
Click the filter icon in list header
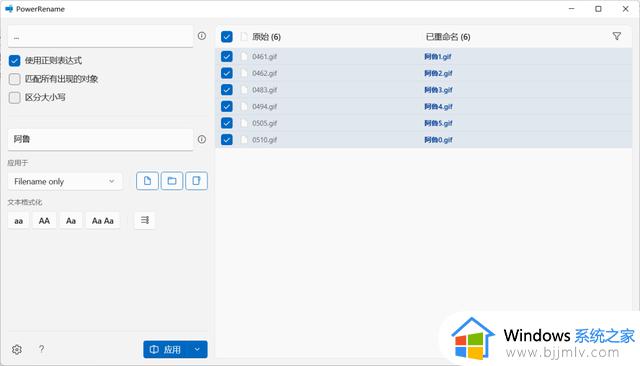[x=617, y=36]
